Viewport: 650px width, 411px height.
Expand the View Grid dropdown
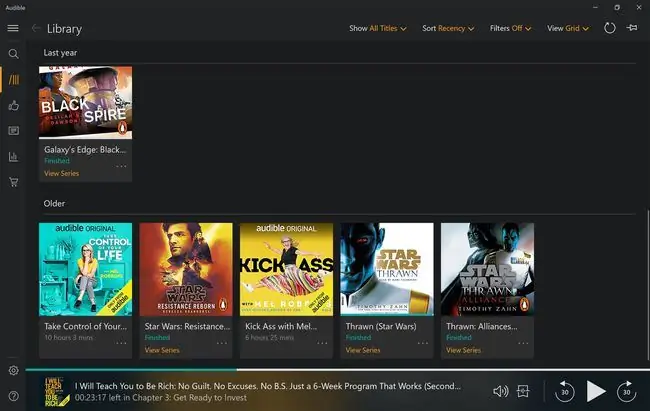568,28
